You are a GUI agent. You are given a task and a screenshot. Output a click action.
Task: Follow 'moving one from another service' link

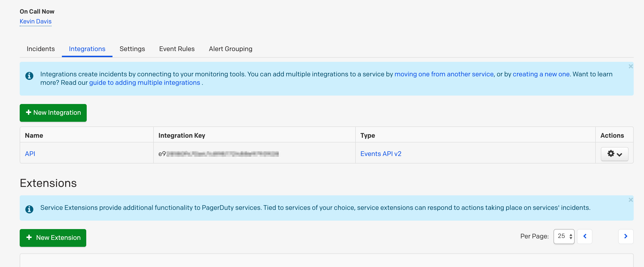[444, 74]
